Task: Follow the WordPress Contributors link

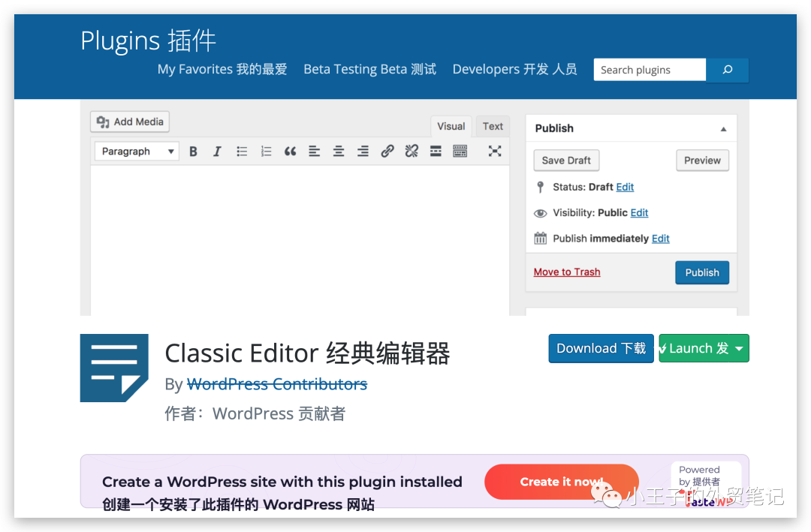Action: click(x=277, y=383)
